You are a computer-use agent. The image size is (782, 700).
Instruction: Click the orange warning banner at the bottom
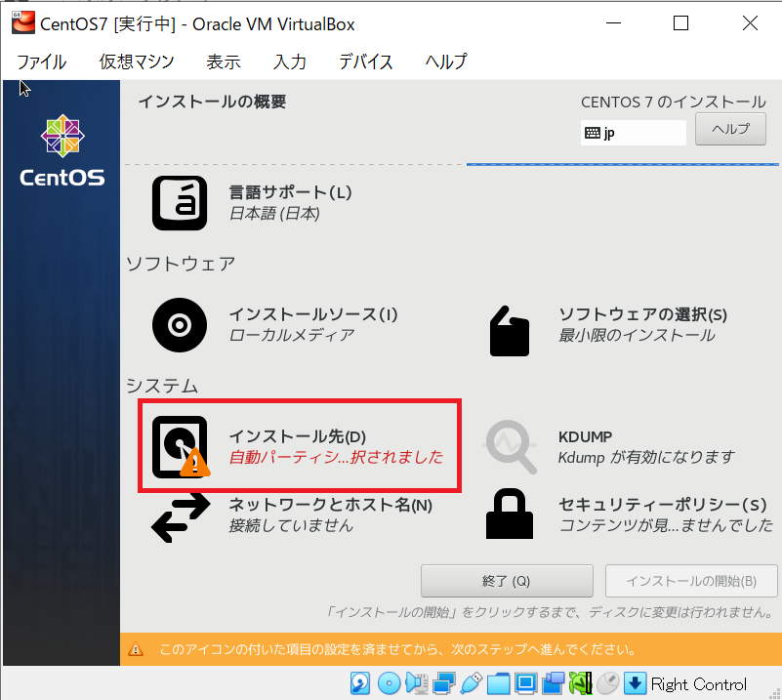pos(391,648)
